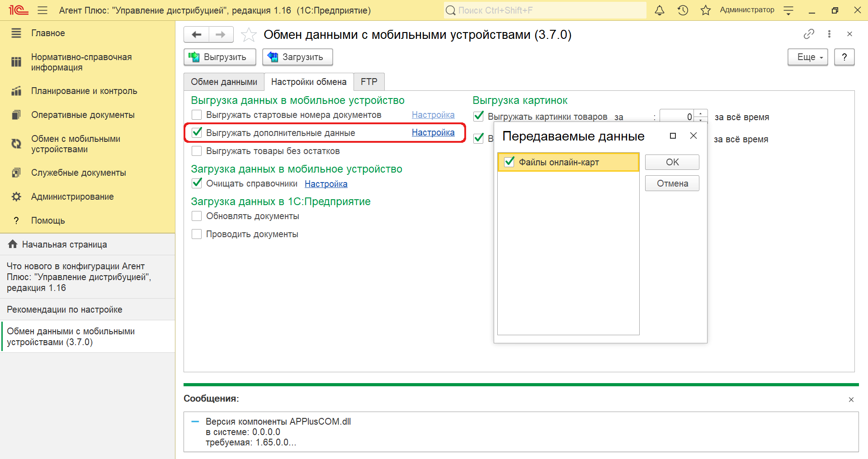
Task: Open Что нового в конфигурации page
Action: click(x=87, y=277)
